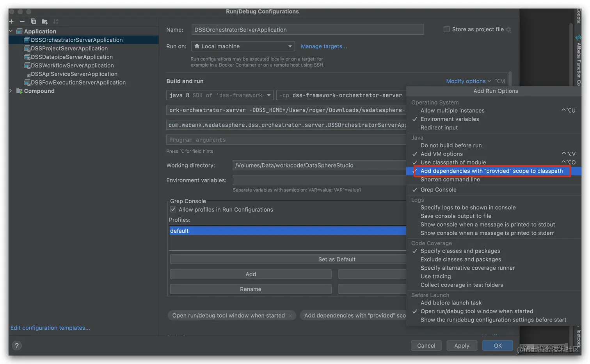
Task: Select Save console output to file
Action: pos(456,216)
